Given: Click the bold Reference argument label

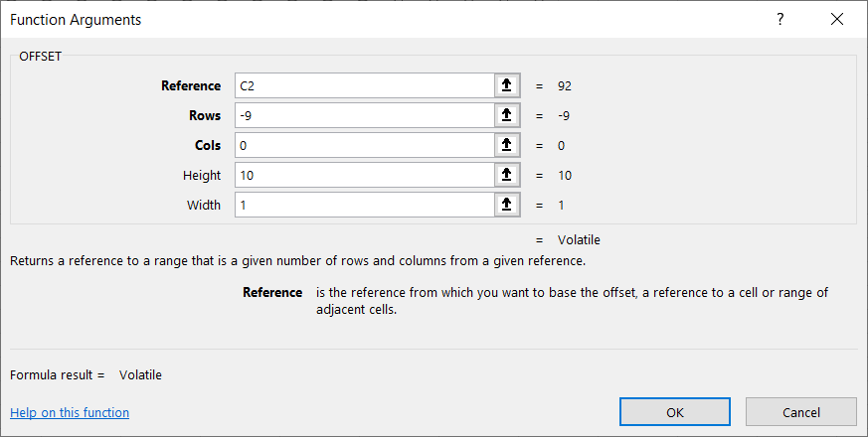Looking at the screenshot, I should coord(191,85).
